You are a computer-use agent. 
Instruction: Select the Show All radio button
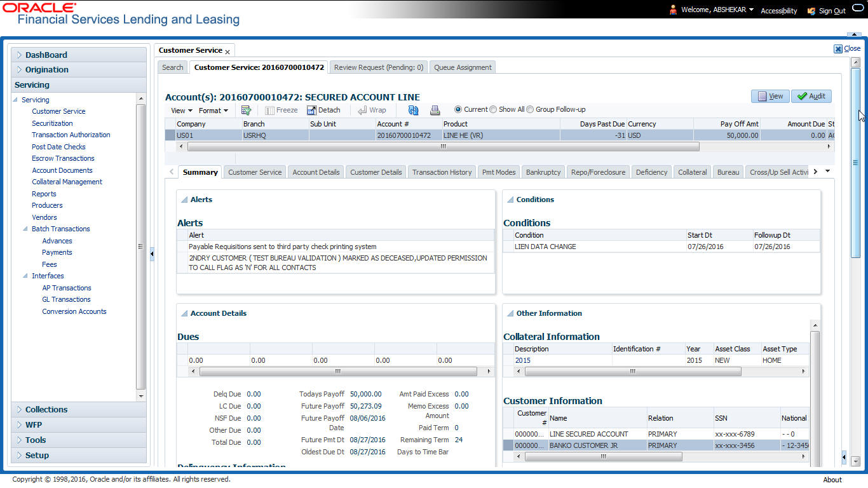point(493,109)
